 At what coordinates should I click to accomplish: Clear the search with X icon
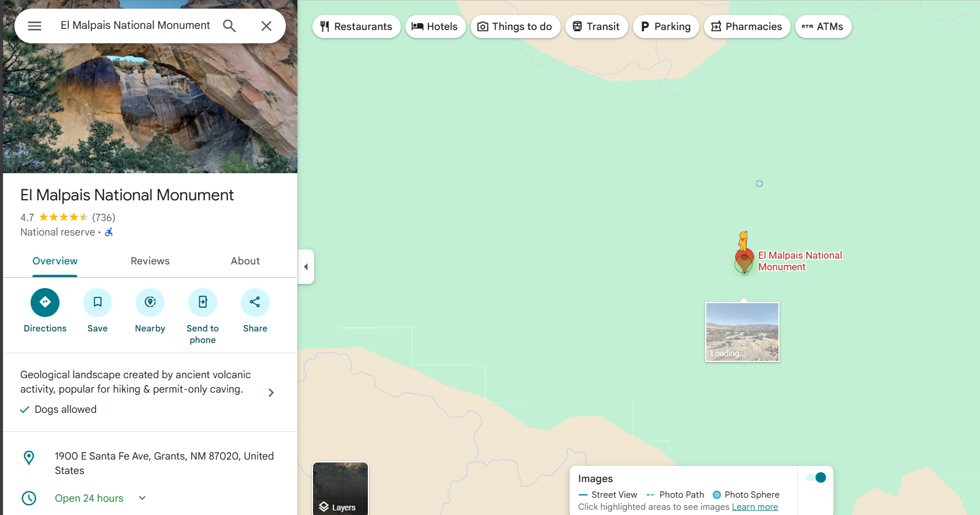point(266,26)
